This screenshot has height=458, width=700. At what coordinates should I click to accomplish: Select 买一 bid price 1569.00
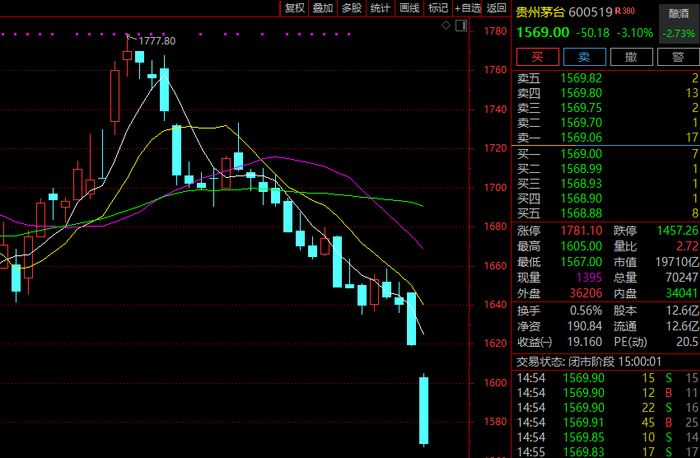pos(581,154)
